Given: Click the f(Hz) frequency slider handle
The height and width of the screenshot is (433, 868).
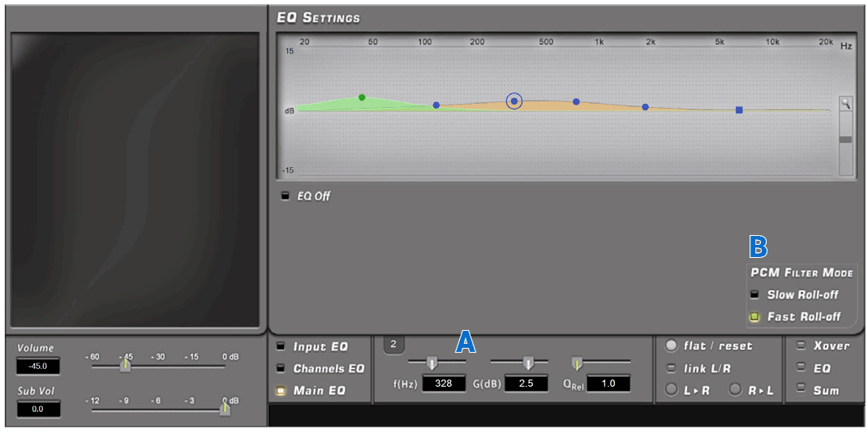Looking at the screenshot, I should tap(432, 362).
